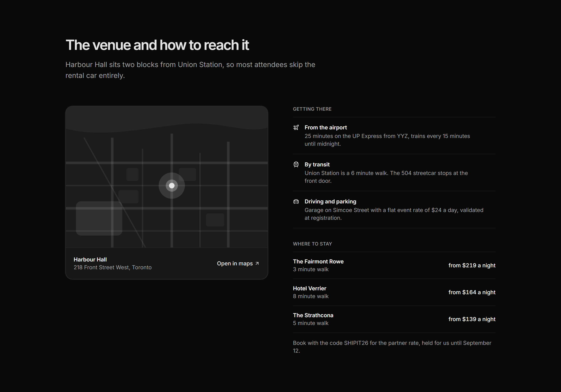Click the arrow icon after Open in maps
The height and width of the screenshot is (392, 561).
[x=257, y=263]
